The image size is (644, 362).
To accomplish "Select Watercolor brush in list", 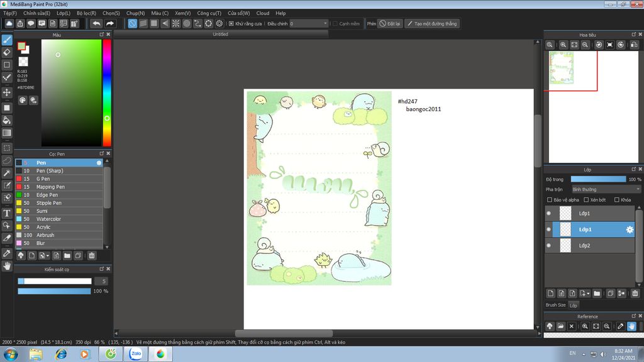I will tap(59, 219).
